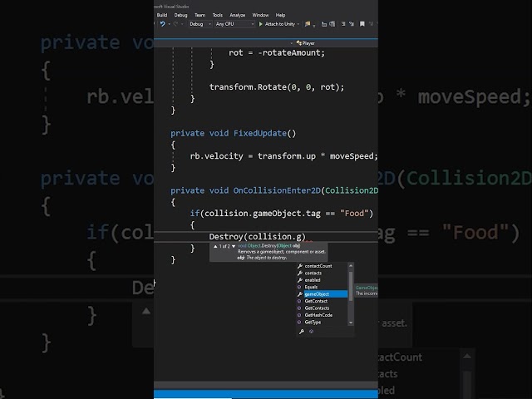Click the IntelliSense list scroll-up arrow

[351, 265]
